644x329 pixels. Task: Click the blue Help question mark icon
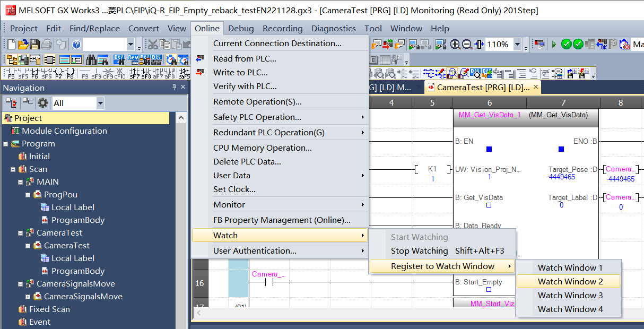[x=76, y=45]
